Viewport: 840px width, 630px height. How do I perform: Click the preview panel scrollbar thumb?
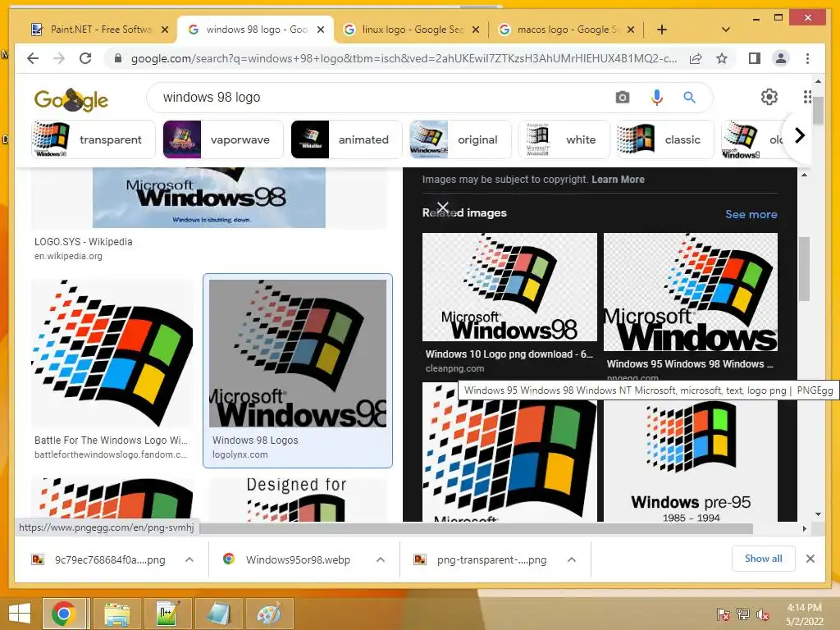(804, 269)
